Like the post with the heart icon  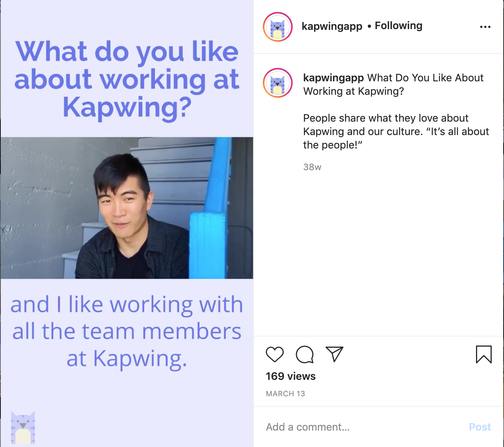point(275,354)
